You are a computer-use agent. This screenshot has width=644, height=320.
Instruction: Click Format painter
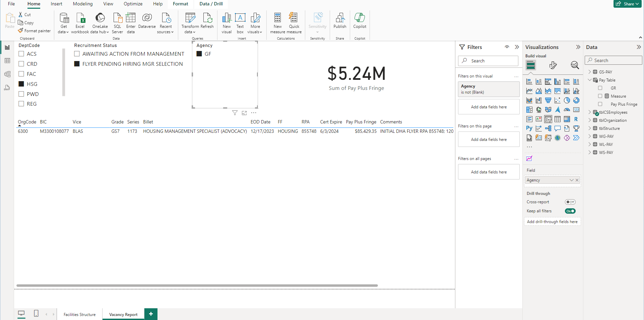point(34,31)
